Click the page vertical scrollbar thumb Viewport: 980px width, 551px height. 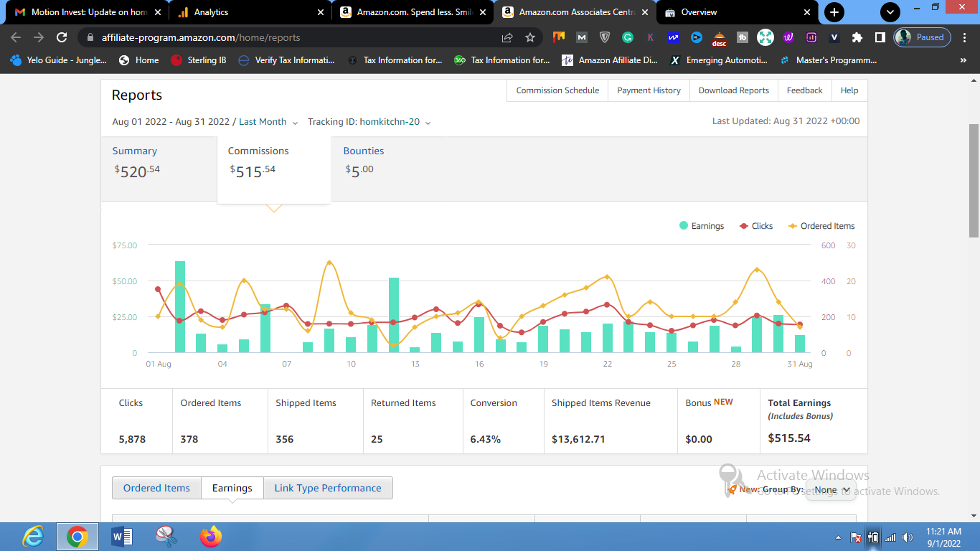(x=974, y=179)
